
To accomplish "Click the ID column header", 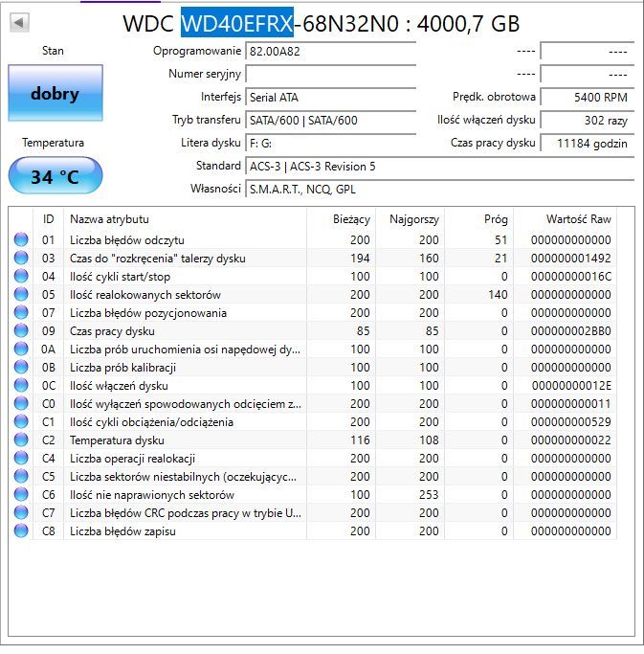I will pyautogui.click(x=49, y=219).
